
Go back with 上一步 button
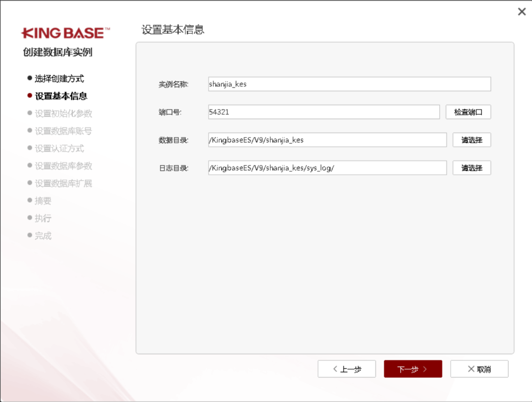click(347, 369)
